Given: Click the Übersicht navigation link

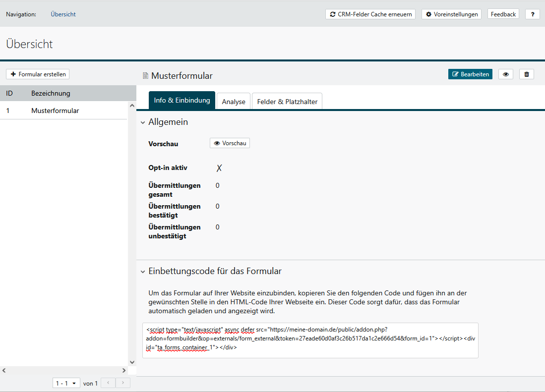Looking at the screenshot, I should (x=63, y=14).
